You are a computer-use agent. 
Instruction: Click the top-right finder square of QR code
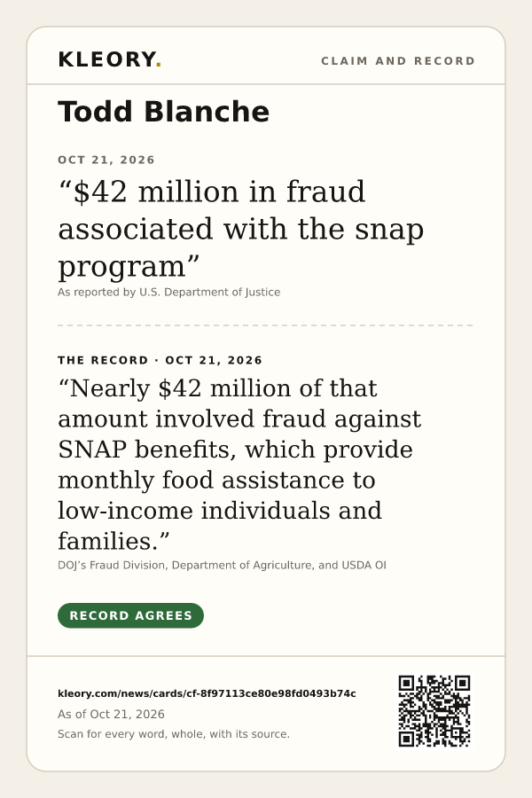[x=462, y=683]
